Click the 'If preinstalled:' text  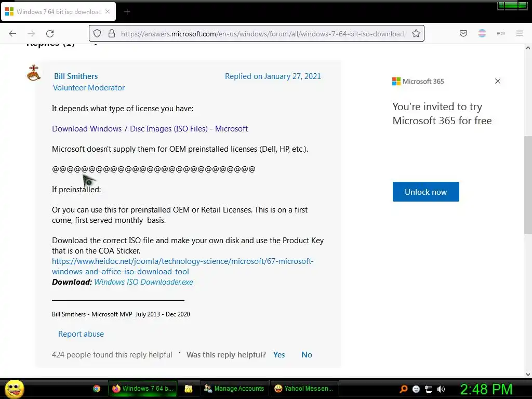pyautogui.click(x=76, y=189)
